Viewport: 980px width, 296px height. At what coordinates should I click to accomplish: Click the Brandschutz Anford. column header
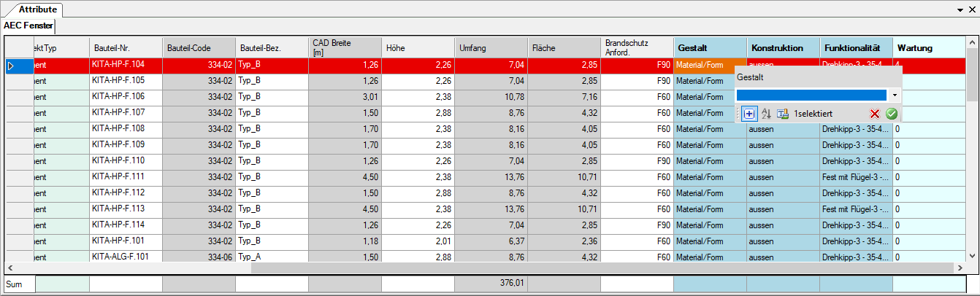637,47
